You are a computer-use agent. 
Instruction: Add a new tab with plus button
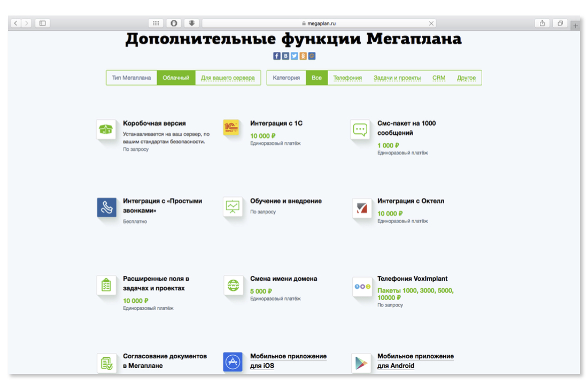click(x=575, y=26)
